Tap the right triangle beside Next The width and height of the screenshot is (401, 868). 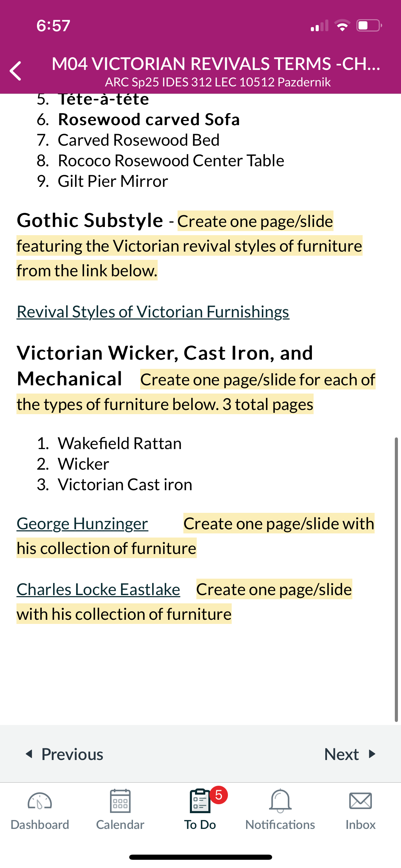[x=372, y=754]
